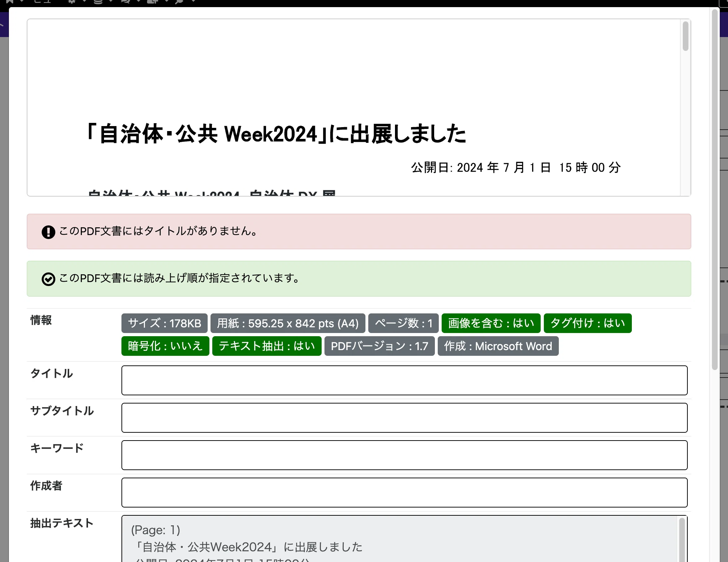Click the ページ数 : 1 badge
This screenshot has width=728, height=562.
click(x=404, y=323)
